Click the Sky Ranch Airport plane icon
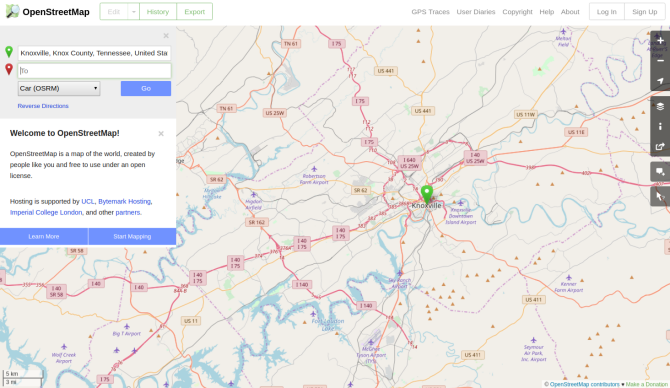Image resolution: width=670 pixels, height=388 pixels. (x=400, y=273)
